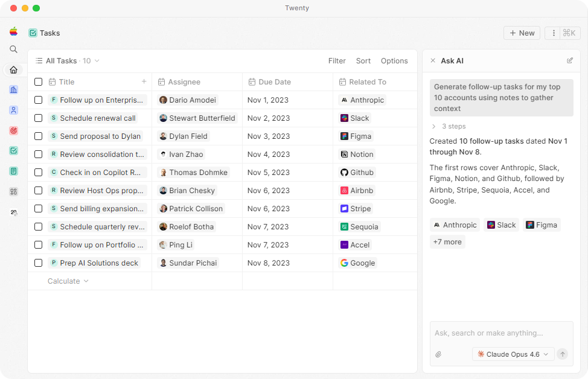Click the Slack chip in Related To column

pyautogui.click(x=355, y=118)
